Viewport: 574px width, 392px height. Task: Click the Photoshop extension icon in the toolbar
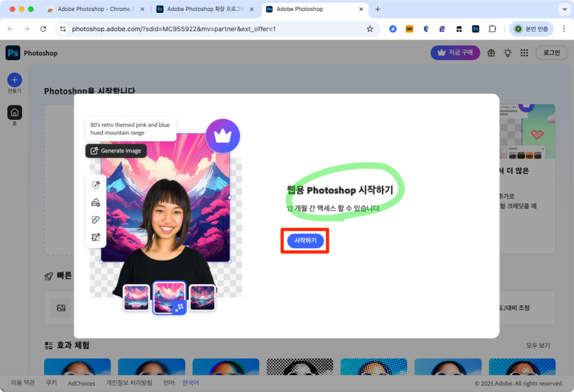[x=475, y=29]
